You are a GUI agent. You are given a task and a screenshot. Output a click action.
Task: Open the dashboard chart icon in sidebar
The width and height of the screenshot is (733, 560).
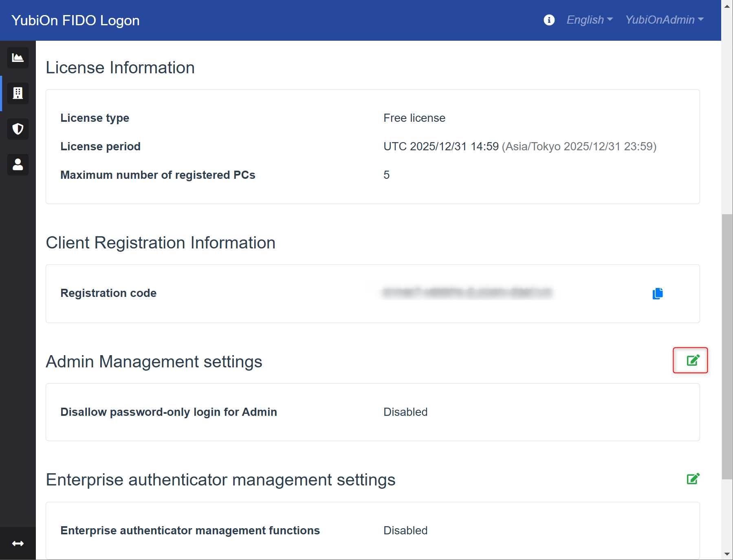18,58
